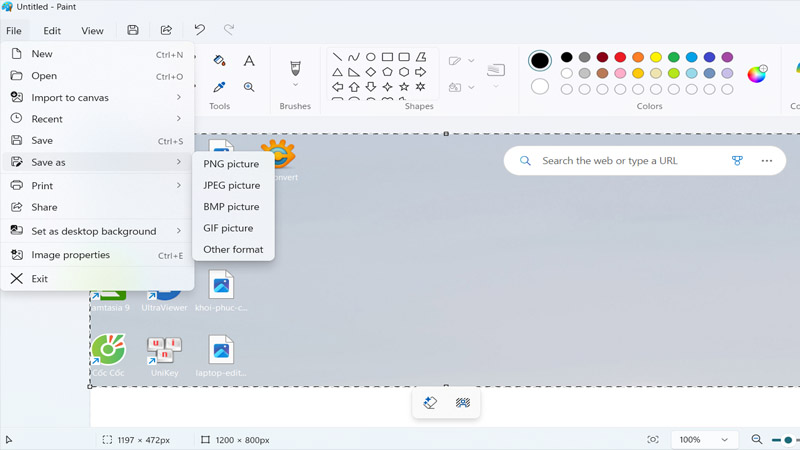This screenshot has height=450, width=800.
Task: Select Color 1 black swatch
Action: (539, 61)
